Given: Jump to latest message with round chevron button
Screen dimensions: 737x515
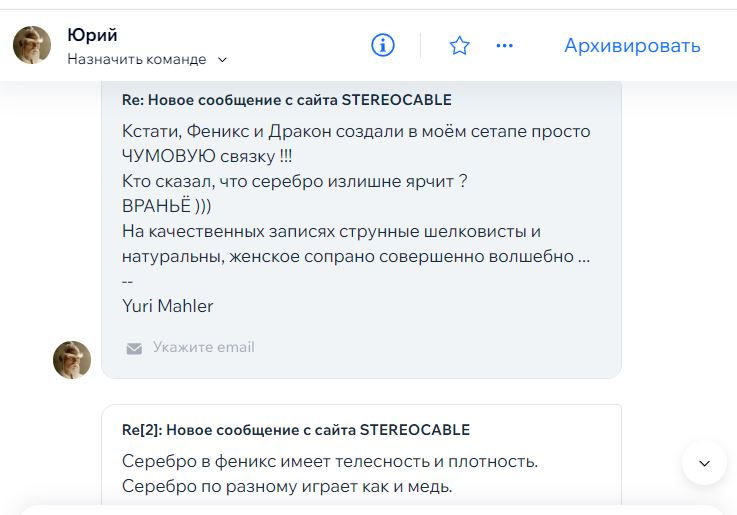Looking at the screenshot, I should [x=704, y=463].
